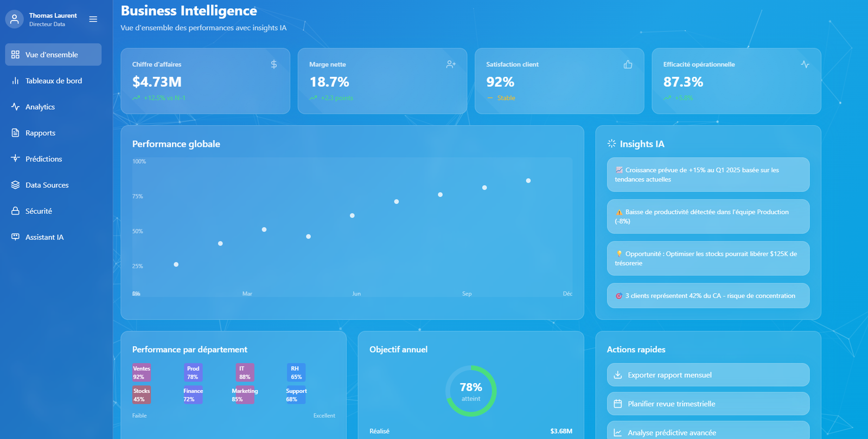Viewport: 868px width, 439px height.
Task: Click the sparkle icon beside Insights IA
Action: (x=611, y=144)
